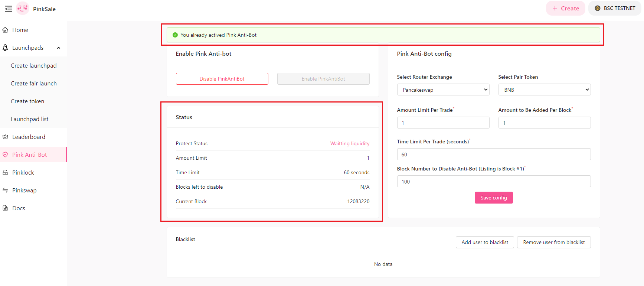644x286 pixels.
Task: Click the Status panel heading
Action: (x=184, y=117)
